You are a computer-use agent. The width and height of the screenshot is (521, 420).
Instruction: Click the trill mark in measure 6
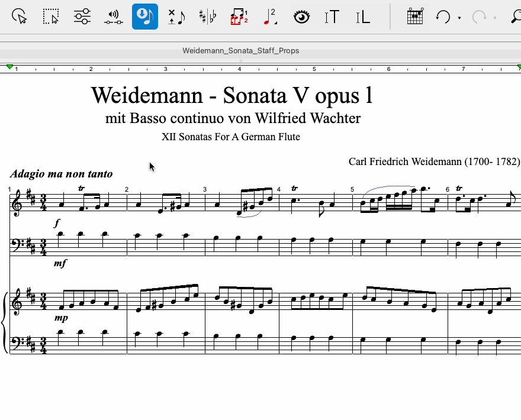click(x=459, y=188)
